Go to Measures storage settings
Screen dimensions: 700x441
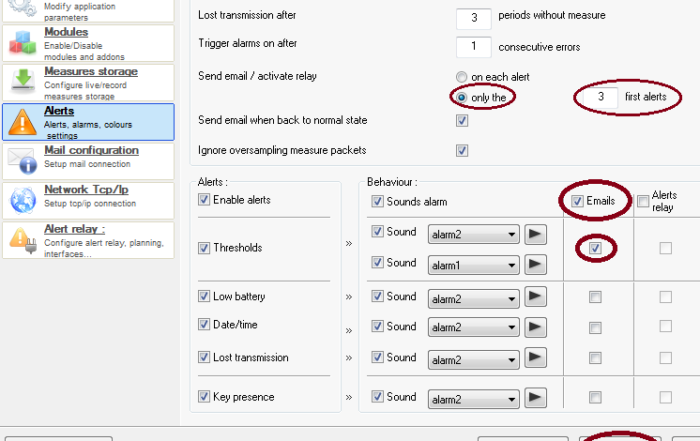click(91, 71)
